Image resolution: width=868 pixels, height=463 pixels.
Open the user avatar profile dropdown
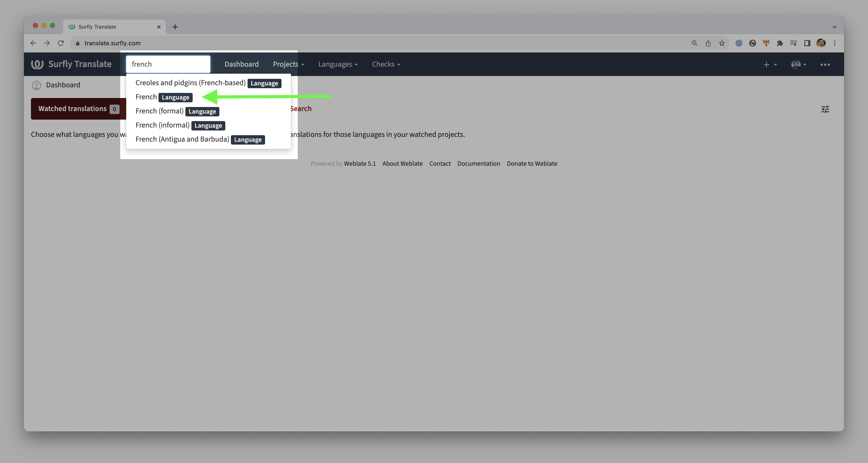tap(798, 64)
